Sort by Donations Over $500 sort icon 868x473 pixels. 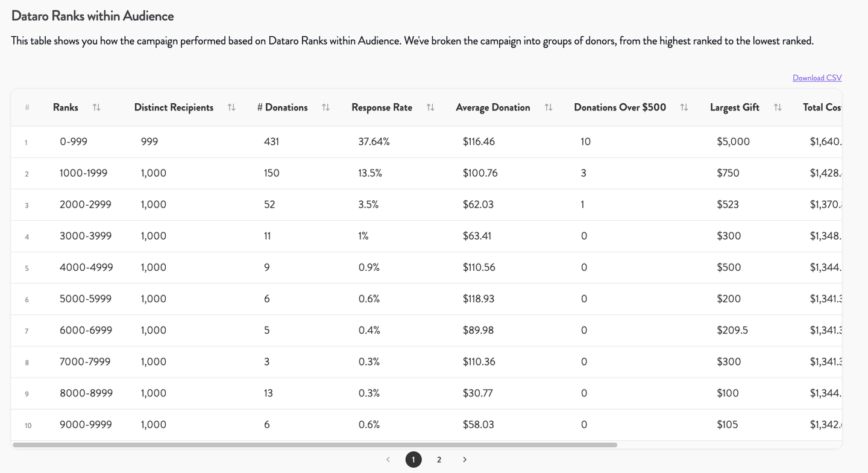pyautogui.click(x=684, y=107)
